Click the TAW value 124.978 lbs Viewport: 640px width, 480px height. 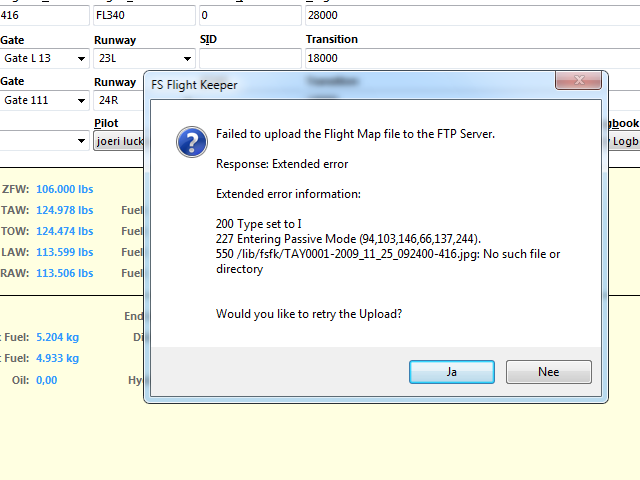coord(64,210)
